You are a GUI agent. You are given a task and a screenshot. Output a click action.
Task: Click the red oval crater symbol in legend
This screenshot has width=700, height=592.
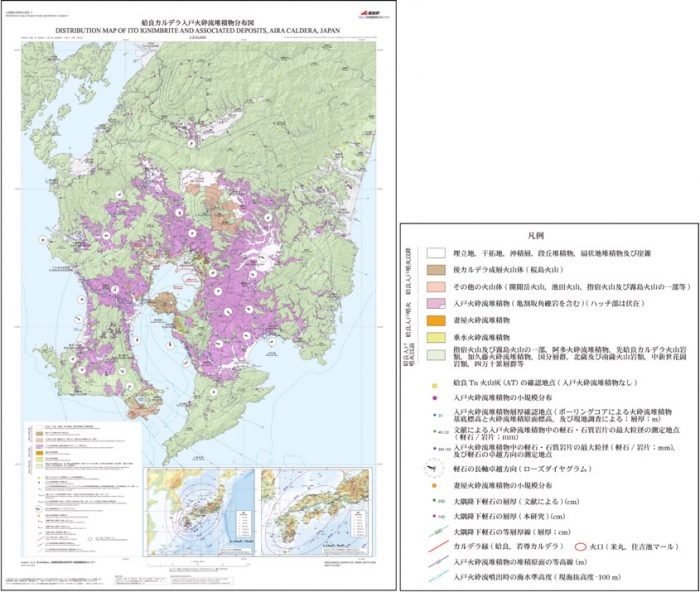coord(581,547)
